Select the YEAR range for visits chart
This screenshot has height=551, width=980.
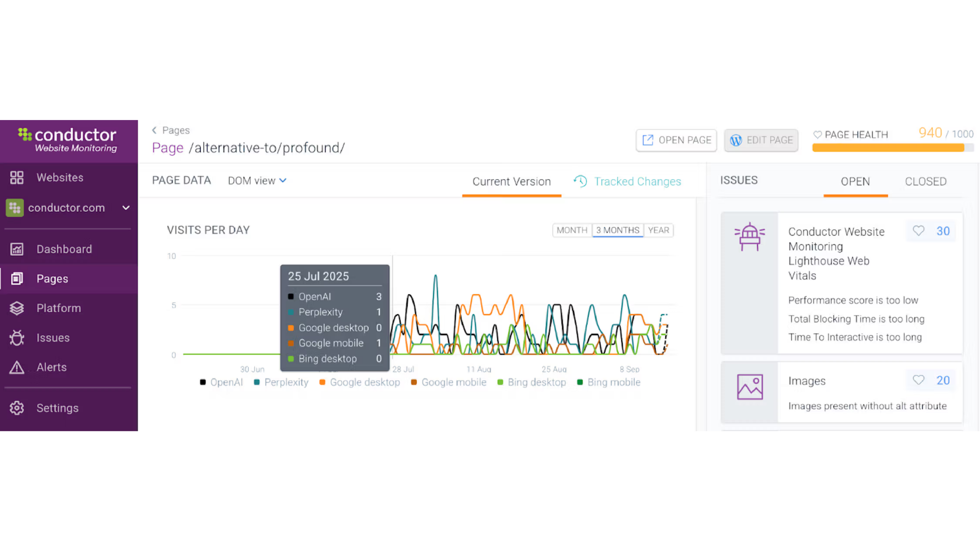click(x=658, y=230)
